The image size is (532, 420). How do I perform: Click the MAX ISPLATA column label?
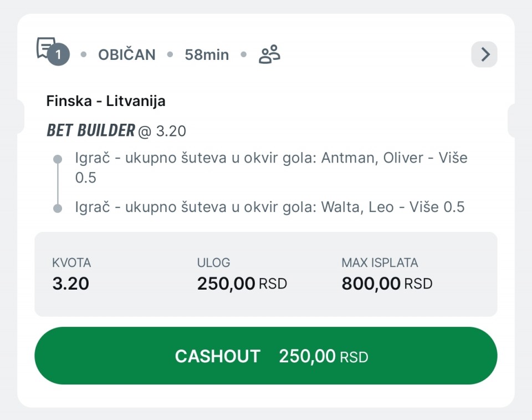[380, 262]
